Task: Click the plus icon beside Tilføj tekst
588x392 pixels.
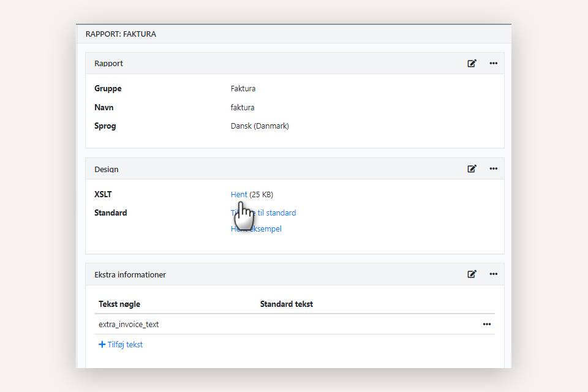Action: pyautogui.click(x=102, y=345)
